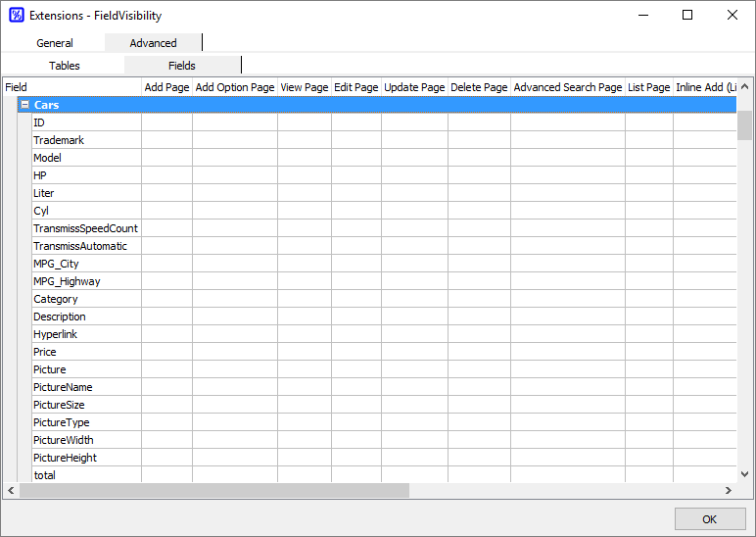Switch to the General tab

(55, 43)
